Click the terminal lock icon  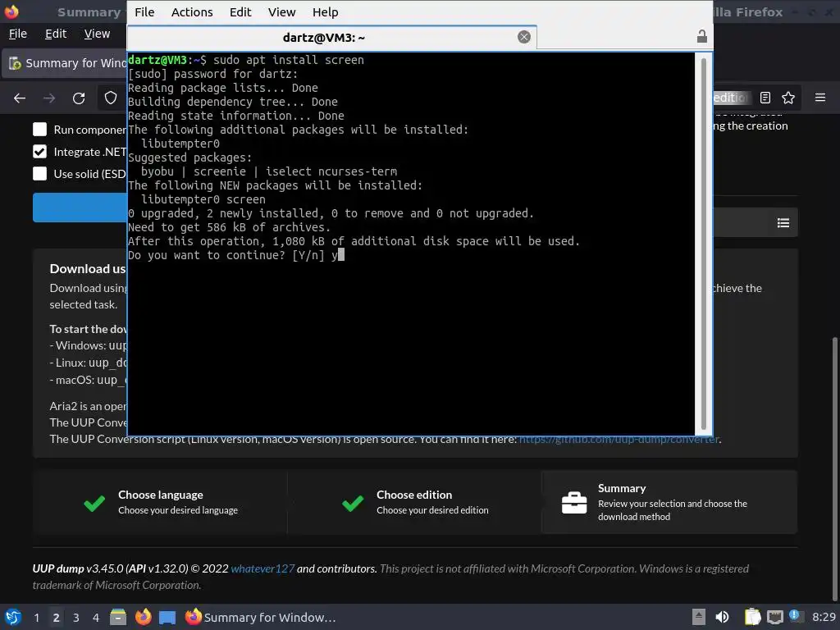point(702,36)
